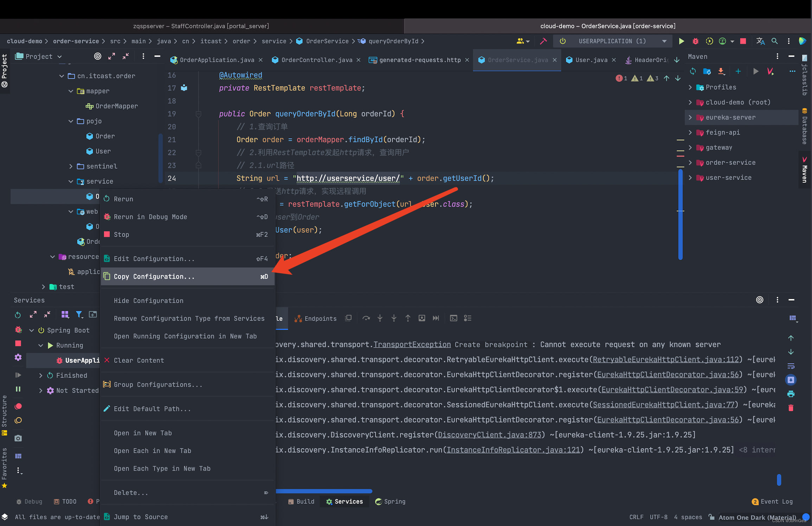Click the translate icon in top toolbar
The width and height of the screenshot is (812, 526).
pyautogui.click(x=760, y=41)
